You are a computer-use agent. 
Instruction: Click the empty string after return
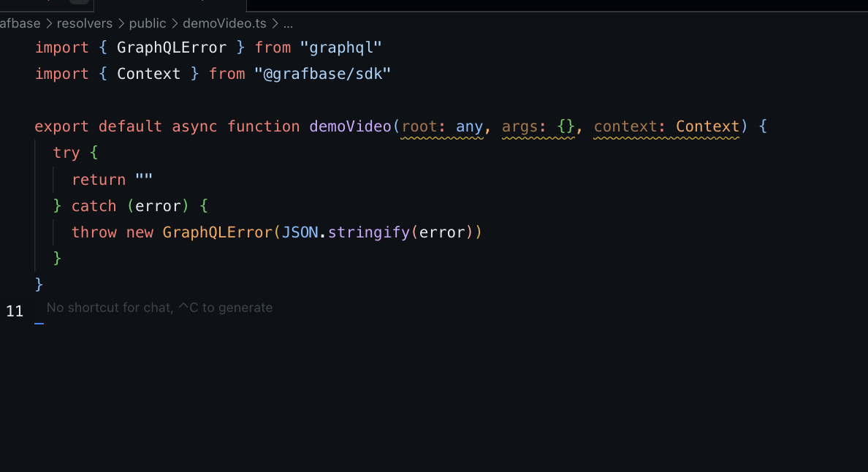click(x=144, y=180)
